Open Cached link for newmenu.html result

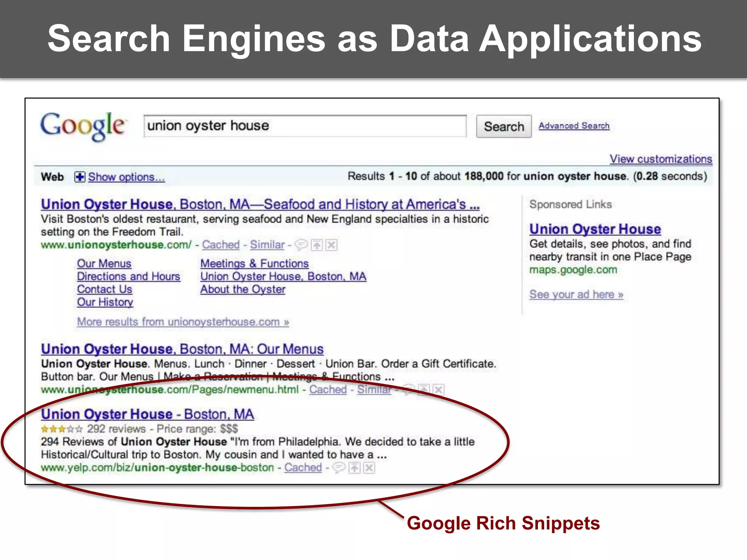coord(328,389)
